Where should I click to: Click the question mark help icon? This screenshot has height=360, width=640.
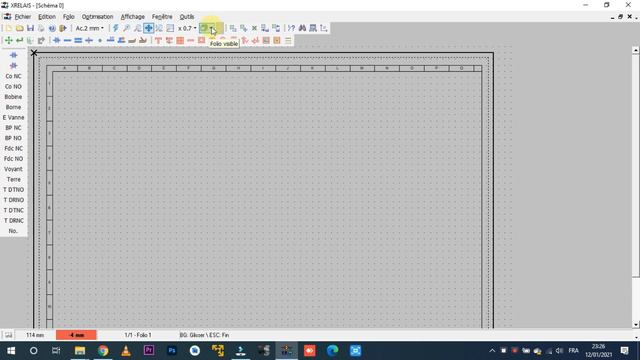click(291, 28)
